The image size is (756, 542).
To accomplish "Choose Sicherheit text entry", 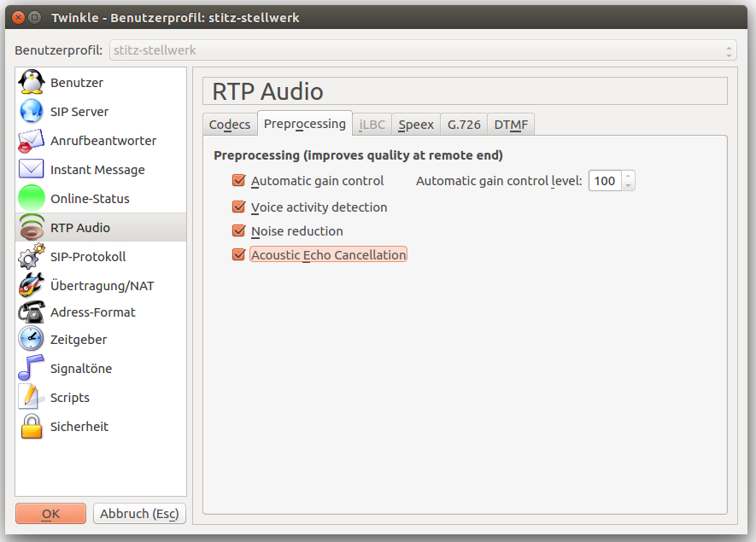I will (79, 427).
